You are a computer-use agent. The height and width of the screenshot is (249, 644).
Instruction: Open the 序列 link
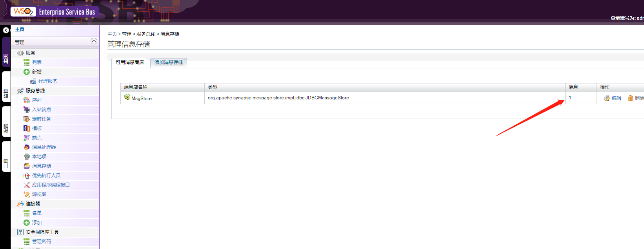37,100
